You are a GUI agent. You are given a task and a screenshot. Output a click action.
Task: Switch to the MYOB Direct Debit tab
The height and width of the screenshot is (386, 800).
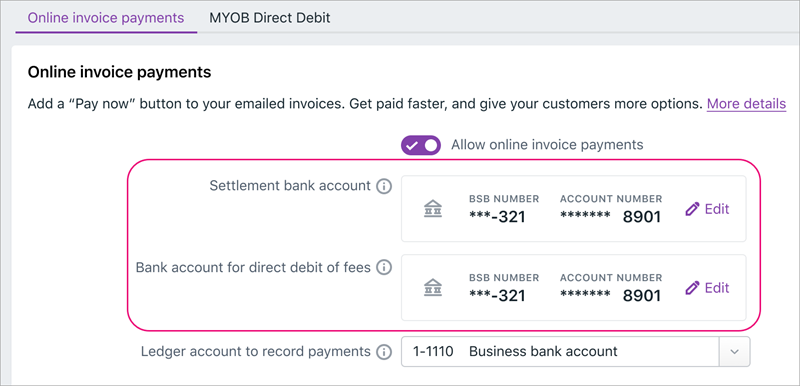coord(270,18)
